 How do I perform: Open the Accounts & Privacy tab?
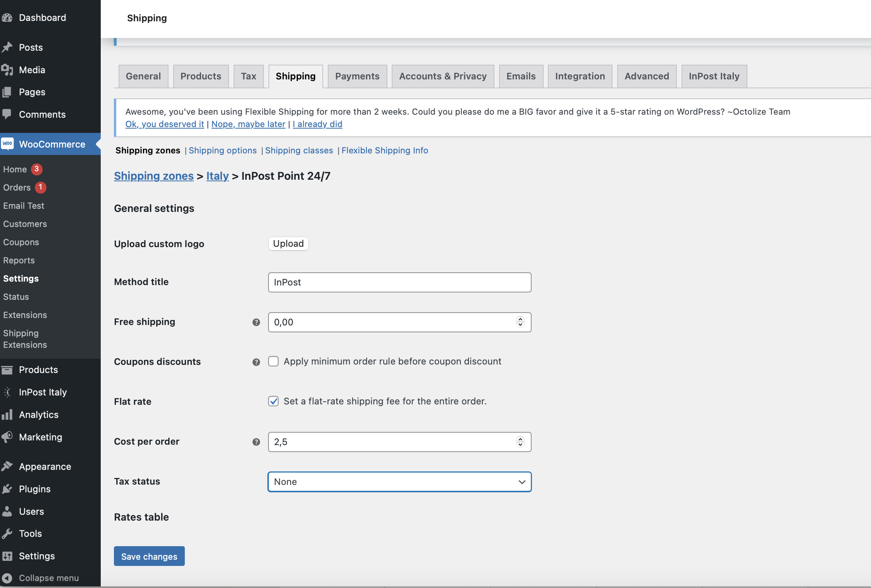(443, 76)
